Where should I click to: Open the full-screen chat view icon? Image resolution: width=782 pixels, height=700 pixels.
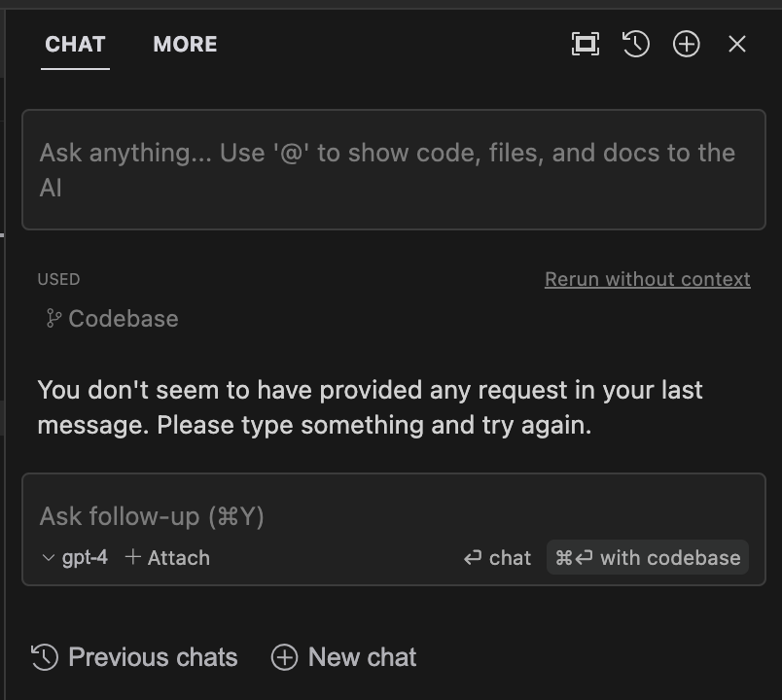tap(585, 44)
